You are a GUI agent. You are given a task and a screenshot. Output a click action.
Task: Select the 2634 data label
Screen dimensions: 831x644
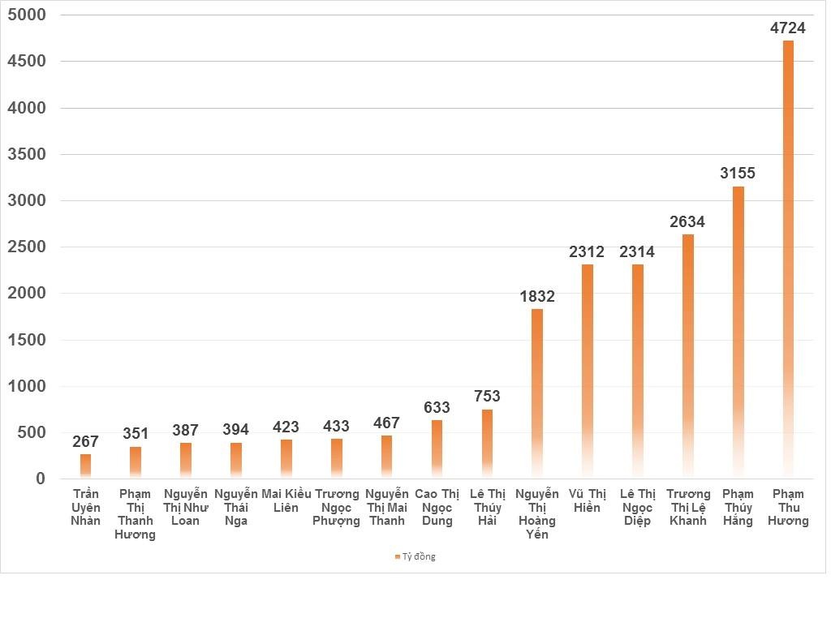pyautogui.click(x=687, y=221)
